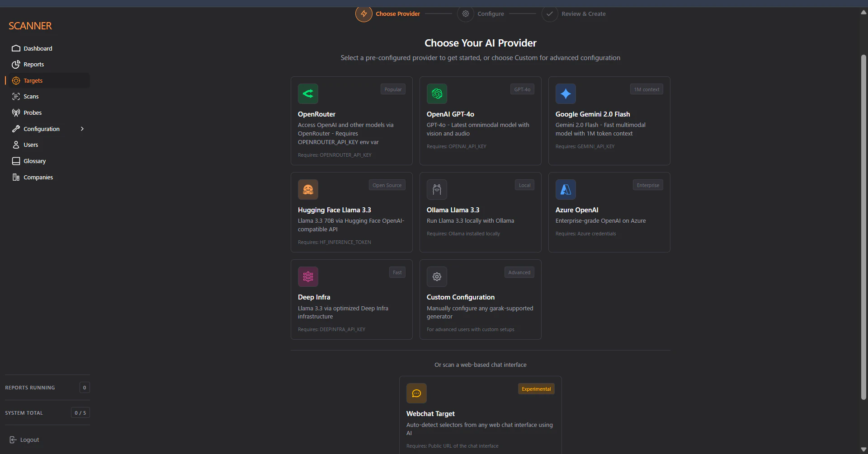868x454 pixels.
Task: Click the Ollama llama icon
Action: tap(437, 190)
